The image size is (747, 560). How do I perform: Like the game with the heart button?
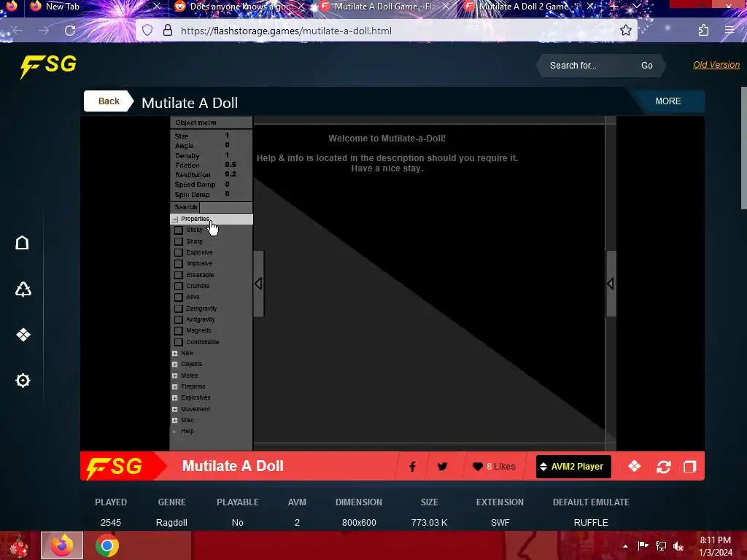click(x=494, y=467)
